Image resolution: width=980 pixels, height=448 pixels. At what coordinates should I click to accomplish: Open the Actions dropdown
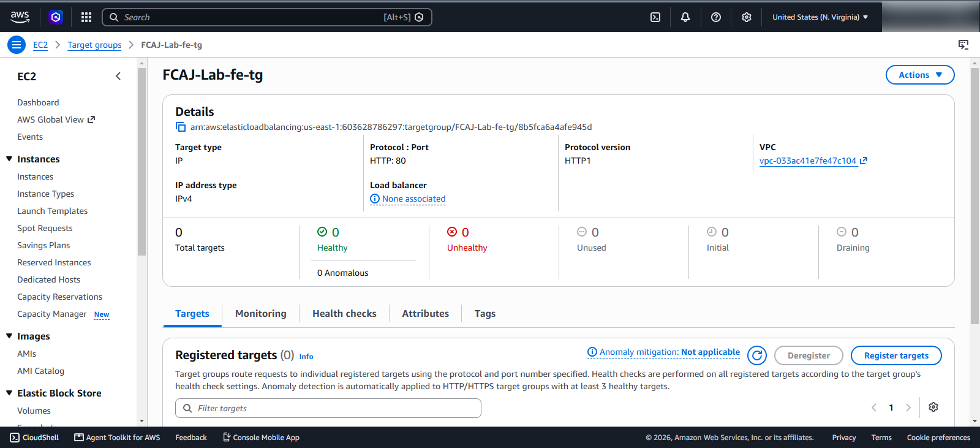920,75
